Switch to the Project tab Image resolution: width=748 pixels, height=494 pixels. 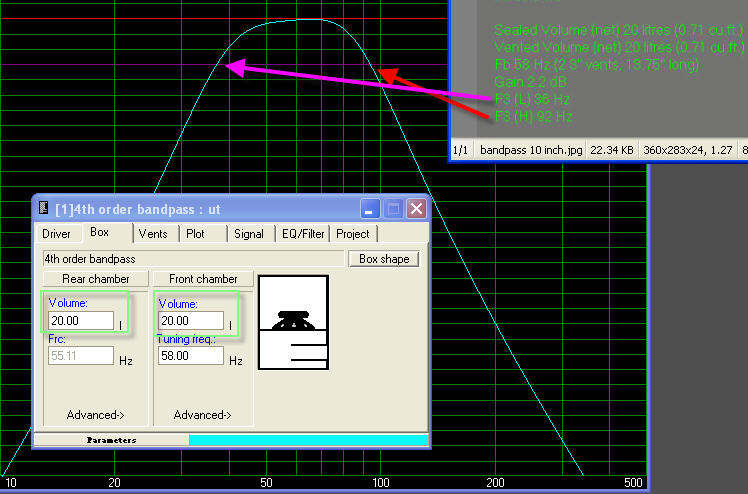pyautogui.click(x=353, y=234)
